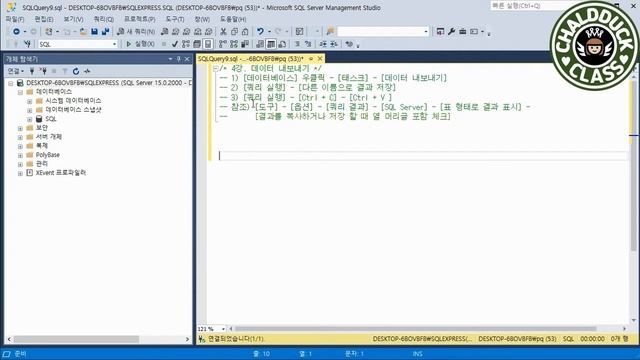This screenshot has width=640, height=360.
Task: Click the Copy icon in toolbar
Action: [234, 31]
